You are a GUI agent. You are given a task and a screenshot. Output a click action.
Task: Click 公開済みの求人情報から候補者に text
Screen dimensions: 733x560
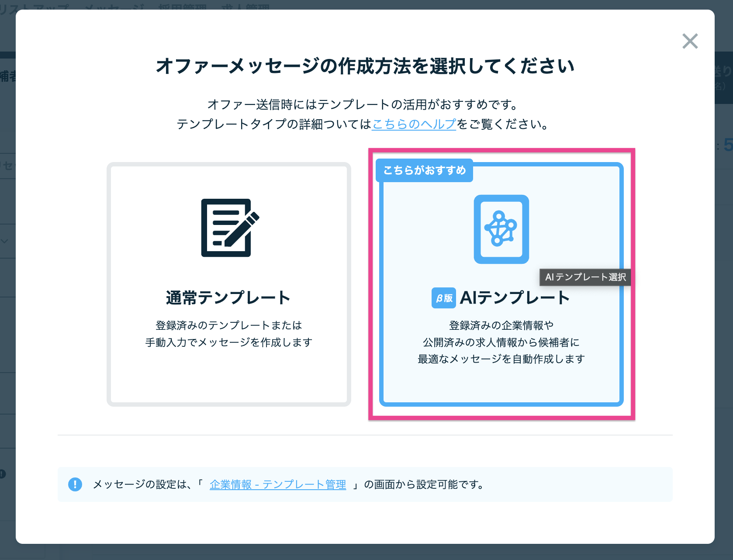[x=501, y=342]
